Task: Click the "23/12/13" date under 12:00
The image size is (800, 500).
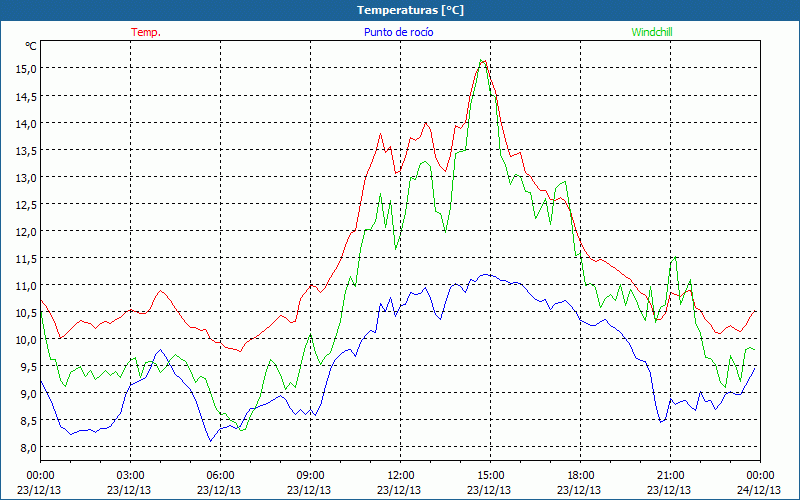Action: [399, 490]
